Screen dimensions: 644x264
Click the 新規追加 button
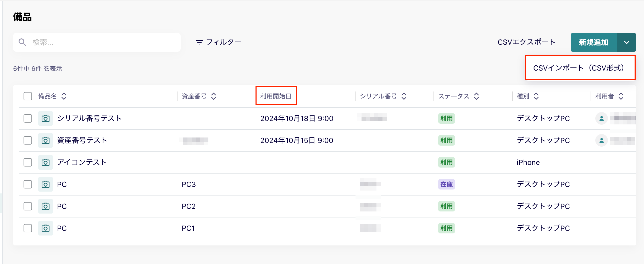click(x=593, y=42)
